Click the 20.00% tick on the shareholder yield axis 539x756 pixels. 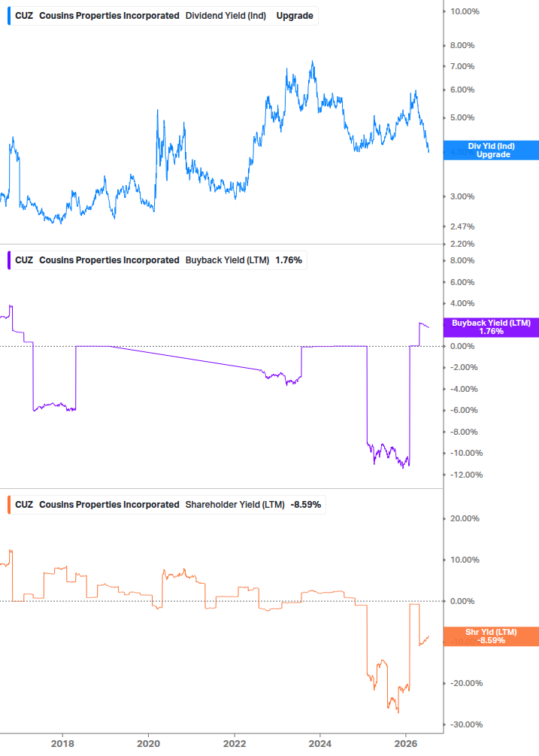(x=465, y=519)
